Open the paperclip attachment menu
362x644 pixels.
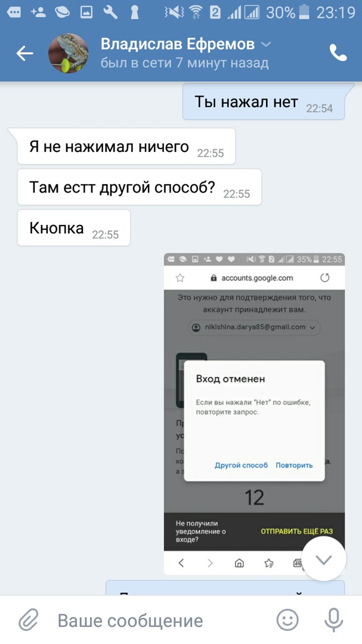coord(29,620)
